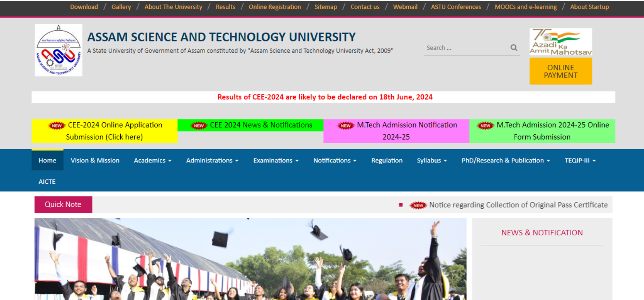This screenshot has height=300, width=644.
Task: Open the About Startup link
Action: (x=589, y=7)
